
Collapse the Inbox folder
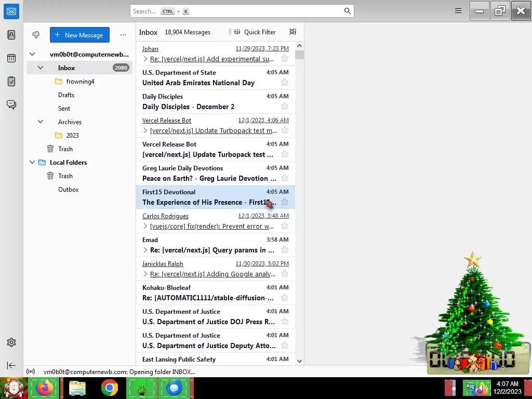coord(41,68)
